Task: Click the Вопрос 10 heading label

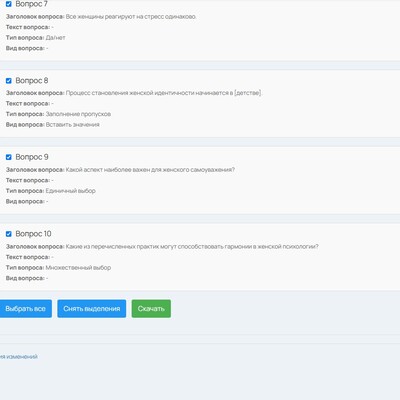Action: 33,234
